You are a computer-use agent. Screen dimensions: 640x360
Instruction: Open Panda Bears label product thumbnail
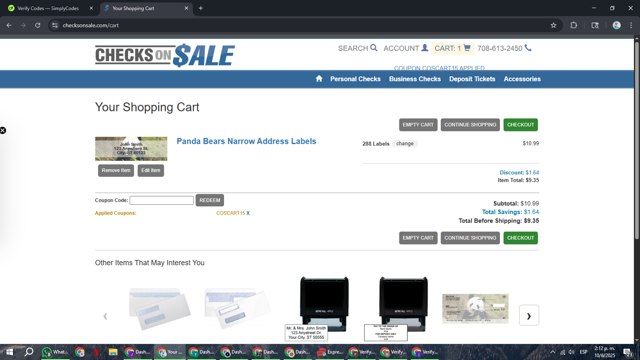(x=131, y=149)
